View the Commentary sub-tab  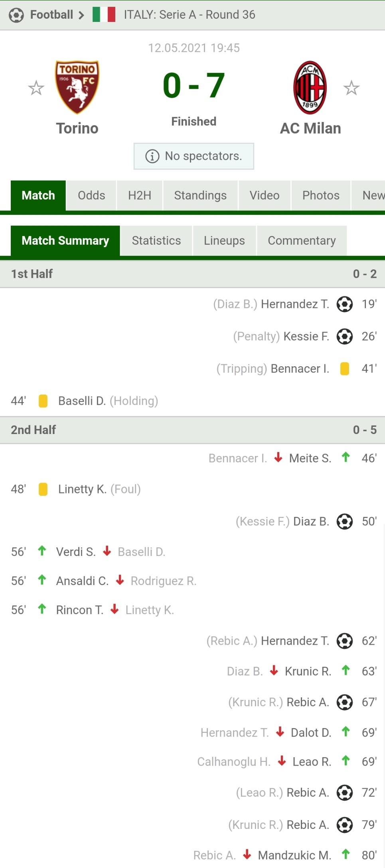click(x=302, y=241)
